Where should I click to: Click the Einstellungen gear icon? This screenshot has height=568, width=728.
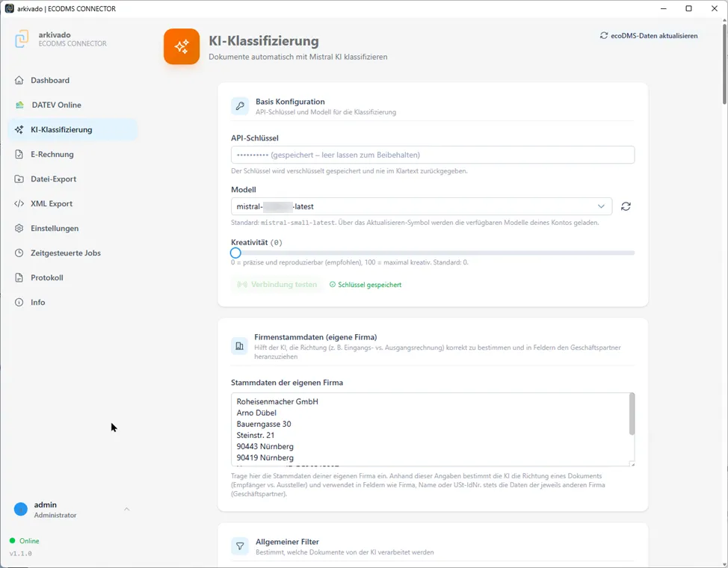point(19,228)
